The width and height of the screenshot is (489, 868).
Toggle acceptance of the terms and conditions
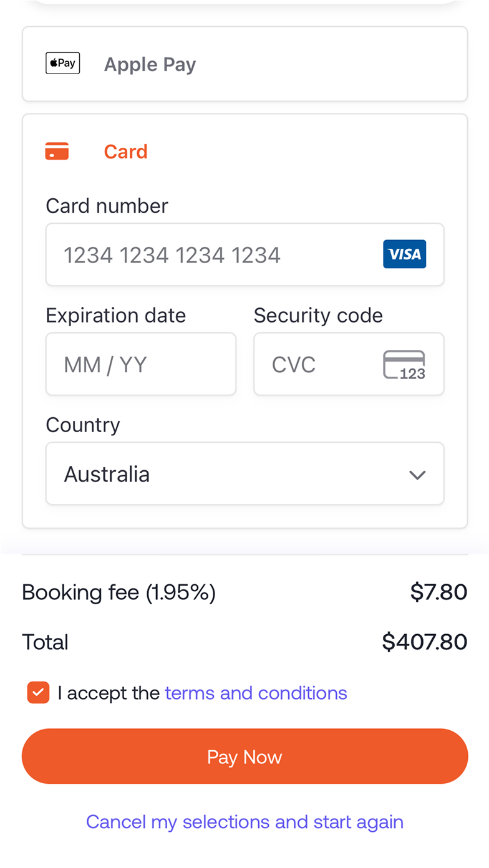[38, 692]
